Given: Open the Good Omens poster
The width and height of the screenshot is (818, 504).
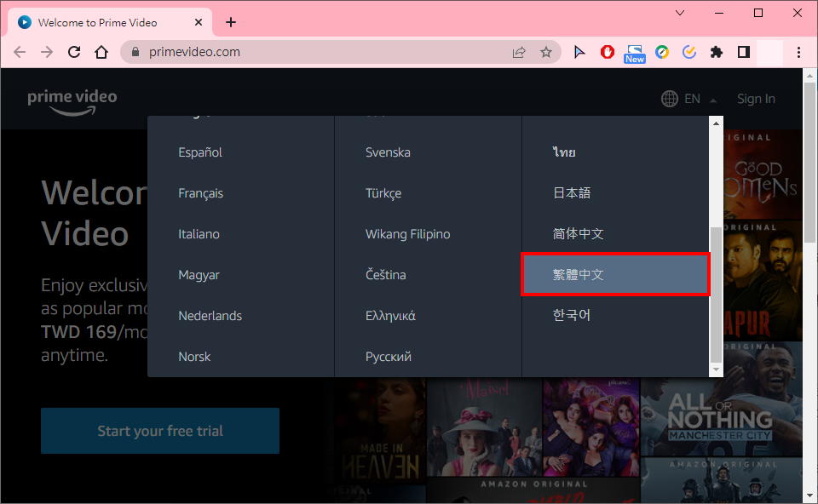Looking at the screenshot, I should (763, 175).
